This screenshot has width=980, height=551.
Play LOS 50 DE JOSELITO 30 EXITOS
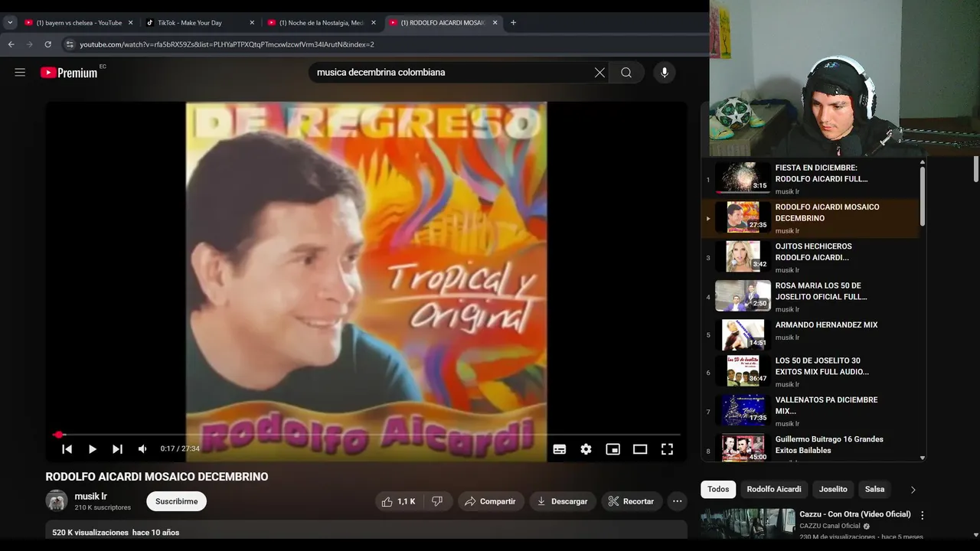[810, 373]
